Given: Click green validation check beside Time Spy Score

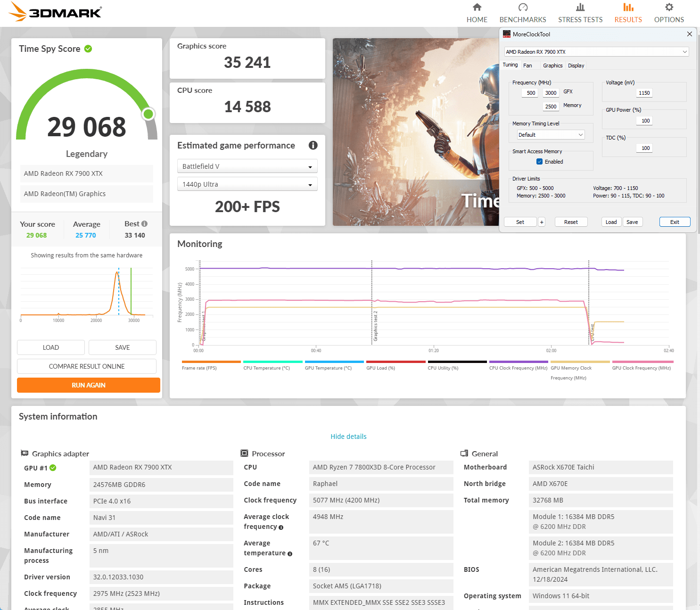Looking at the screenshot, I should pos(88,49).
